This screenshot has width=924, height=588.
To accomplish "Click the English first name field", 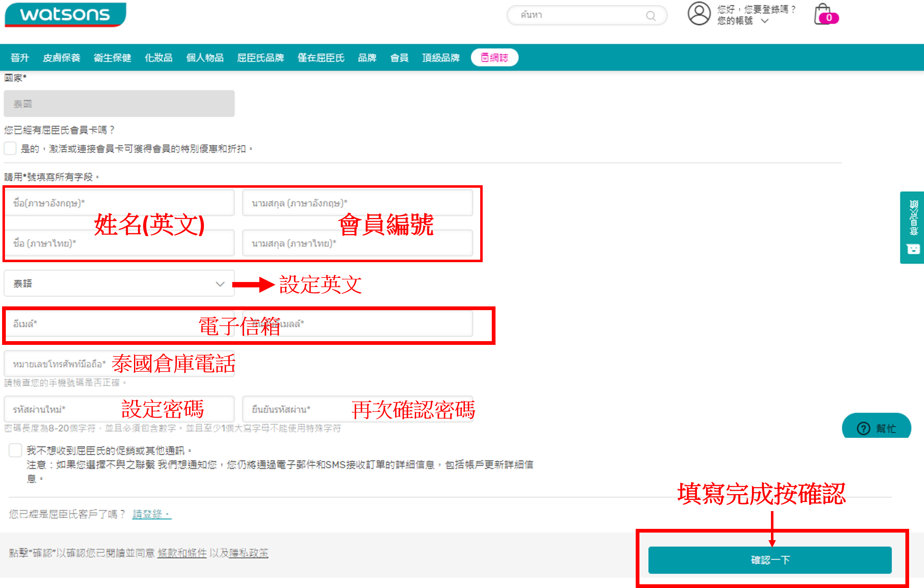I will point(119,203).
